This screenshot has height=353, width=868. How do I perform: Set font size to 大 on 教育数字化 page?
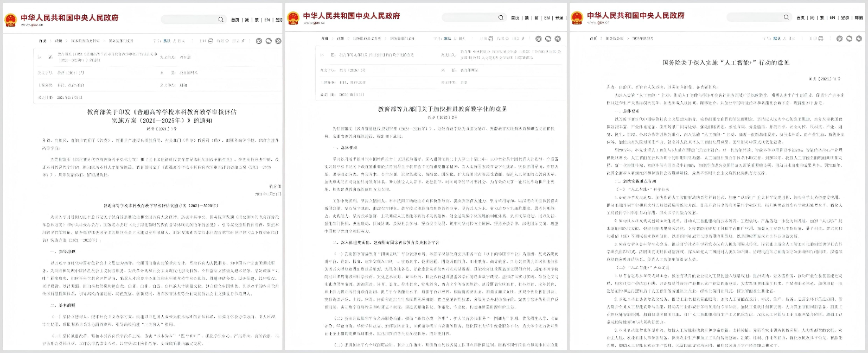point(455,39)
